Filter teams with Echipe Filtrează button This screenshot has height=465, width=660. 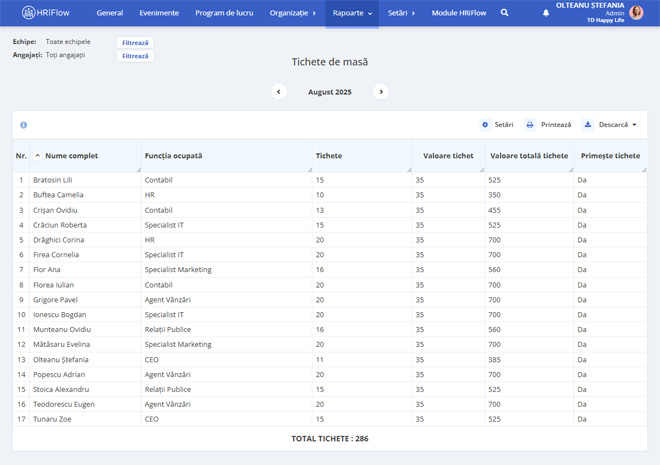tap(135, 43)
